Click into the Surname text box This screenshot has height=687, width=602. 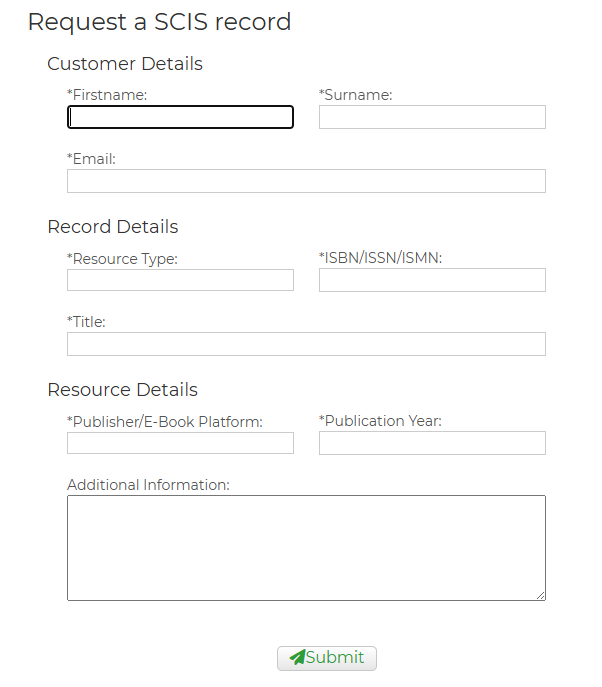click(432, 117)
